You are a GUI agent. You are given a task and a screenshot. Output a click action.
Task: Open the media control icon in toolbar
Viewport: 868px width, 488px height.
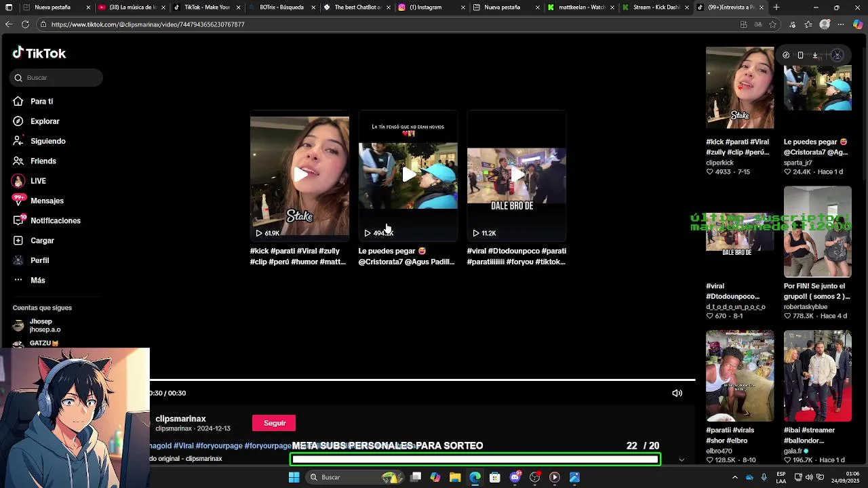(x=792, y=24)
